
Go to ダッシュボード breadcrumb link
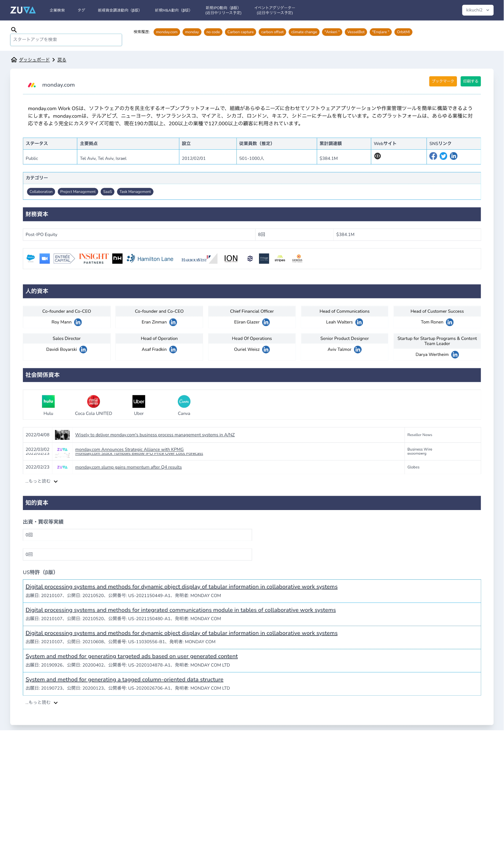point(34,60)
